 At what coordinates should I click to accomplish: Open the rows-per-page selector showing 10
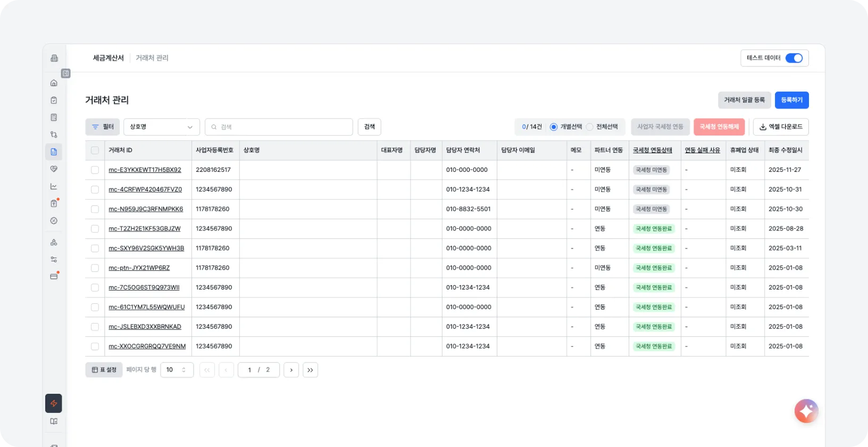point(177,370)
